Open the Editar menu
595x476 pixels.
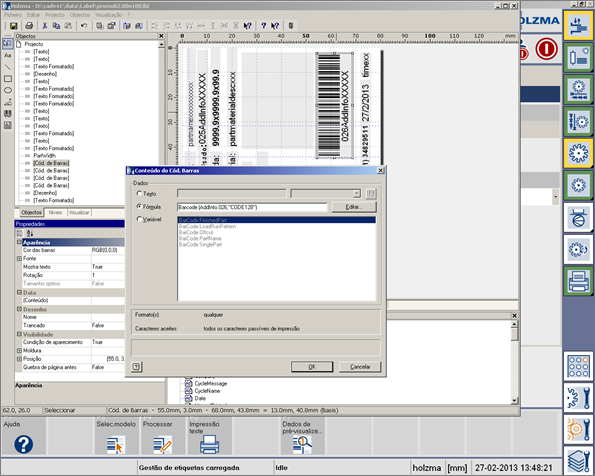pos(33,15)
